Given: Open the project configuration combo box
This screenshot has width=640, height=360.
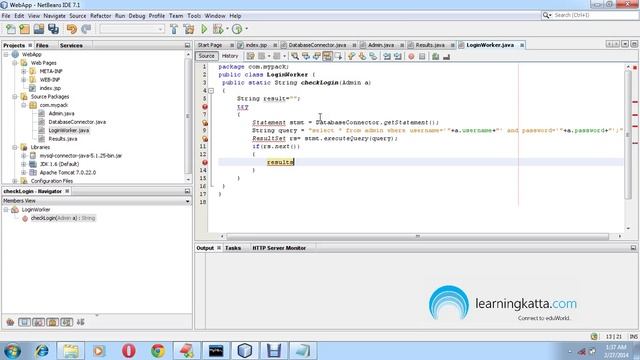Looking at the screenshot, I should [132, 29].
